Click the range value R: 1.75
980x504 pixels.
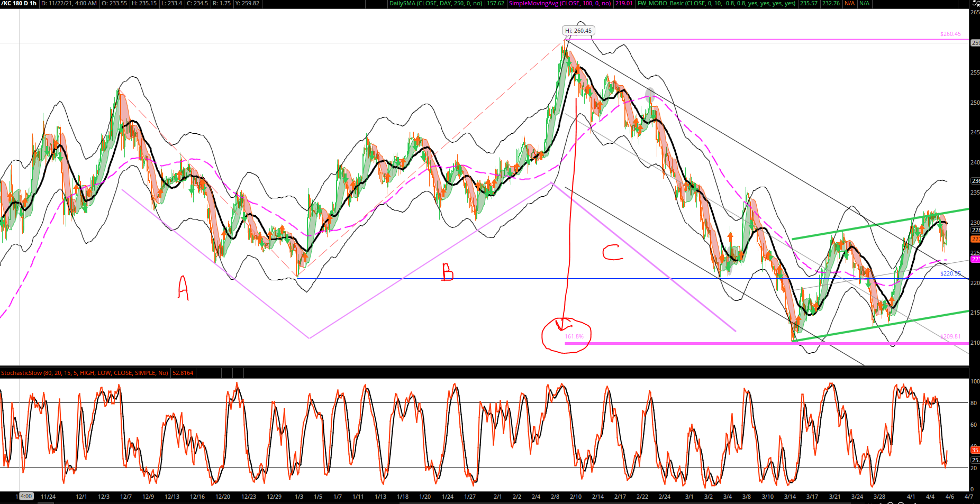221,3
